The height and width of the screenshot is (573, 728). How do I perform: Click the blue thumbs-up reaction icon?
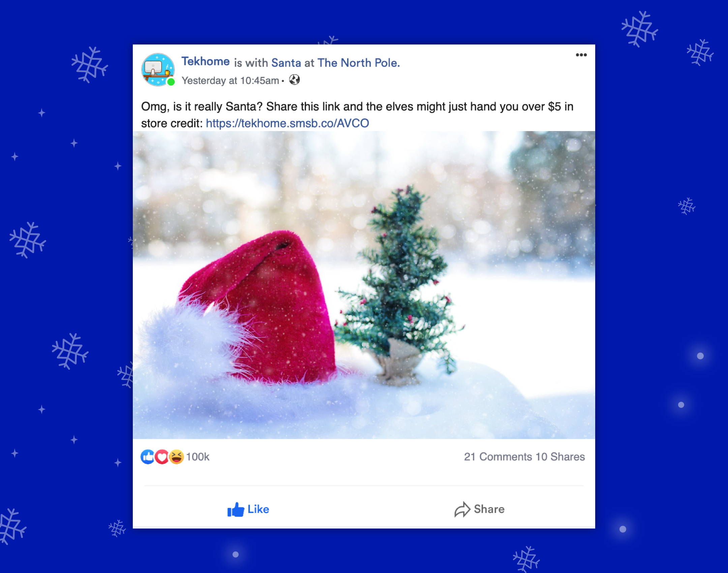[148, 457]
